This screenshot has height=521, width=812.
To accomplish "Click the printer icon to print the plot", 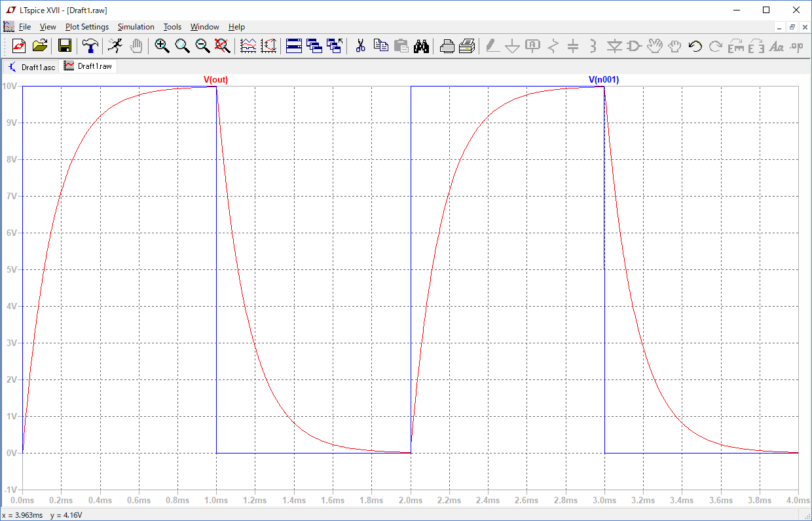I will coord(447,45).
